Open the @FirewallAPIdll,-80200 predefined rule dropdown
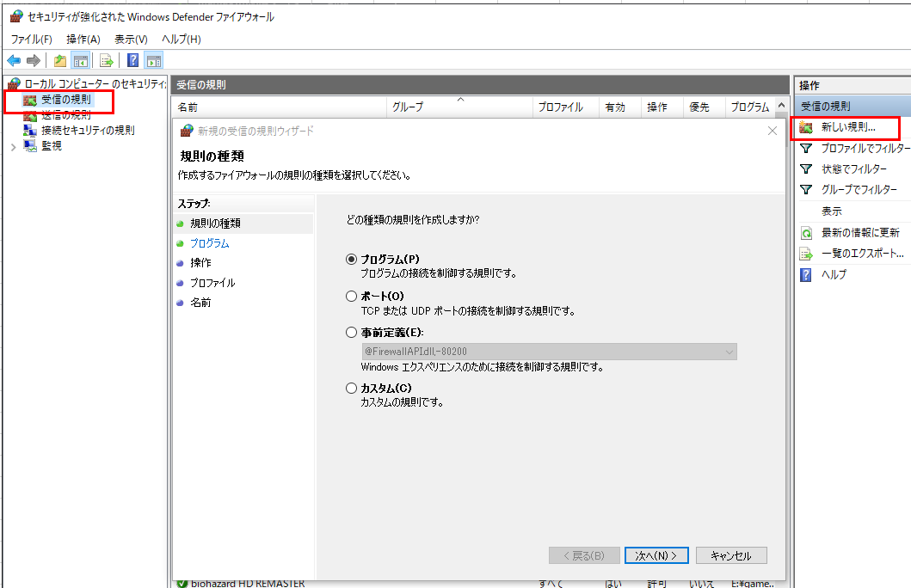 (x=728, y=352)
